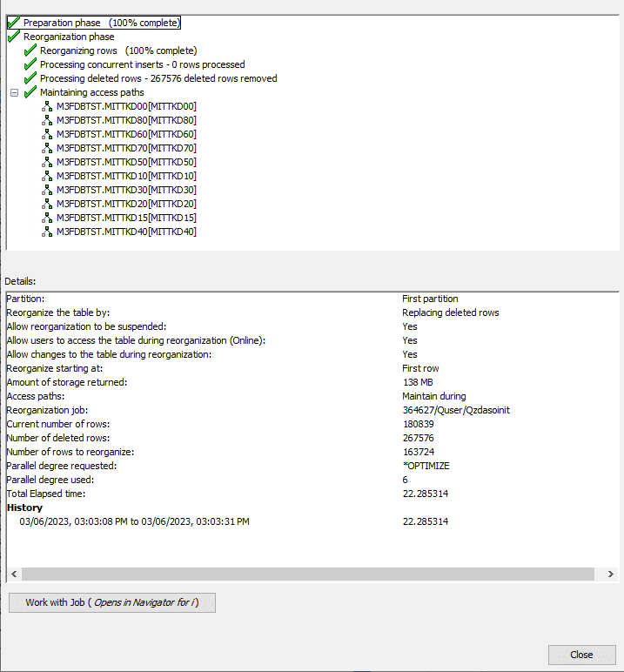Open Work with Job in Navigator
The width and height of the screenshot is (624, 672).
(x=111, y=602)
